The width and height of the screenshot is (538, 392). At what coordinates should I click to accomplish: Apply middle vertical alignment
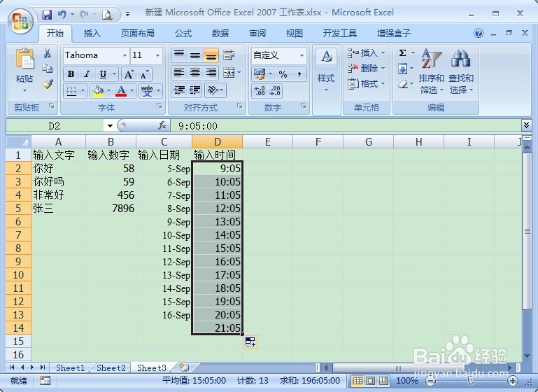(x=195, y=55)
